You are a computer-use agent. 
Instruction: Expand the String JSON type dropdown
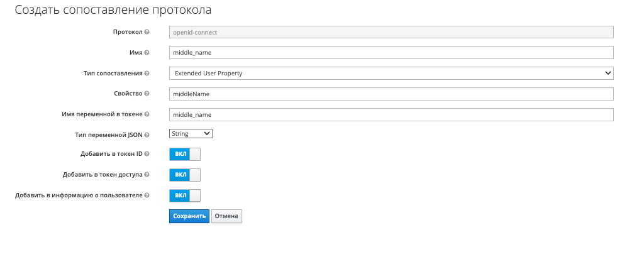[191, 134]
